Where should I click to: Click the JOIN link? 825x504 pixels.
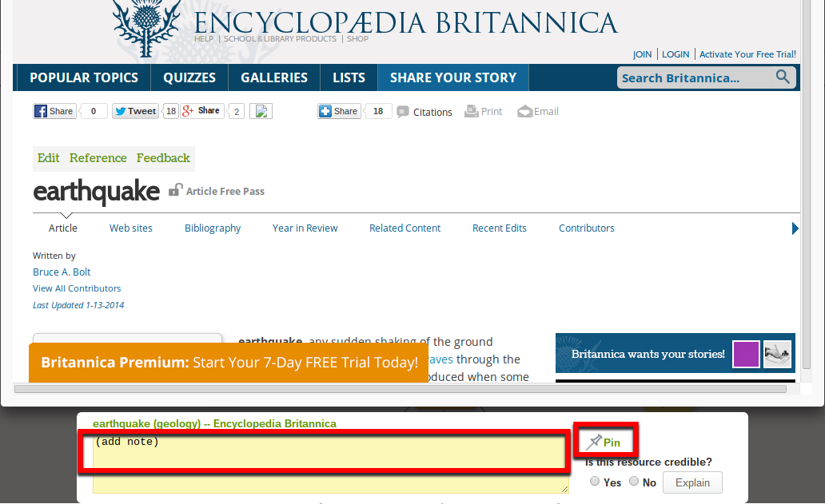[643, 54]
